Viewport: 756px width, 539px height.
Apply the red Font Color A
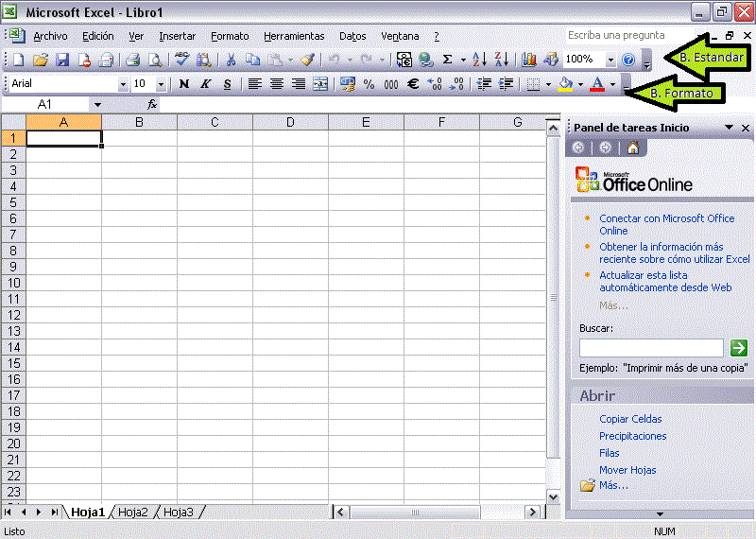click(x=597, y=84)
